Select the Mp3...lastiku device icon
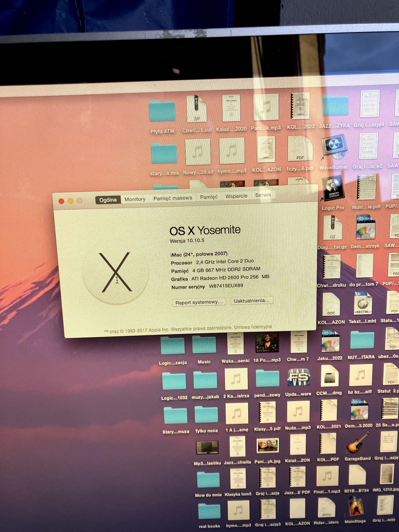 click(x=207, y=447)
